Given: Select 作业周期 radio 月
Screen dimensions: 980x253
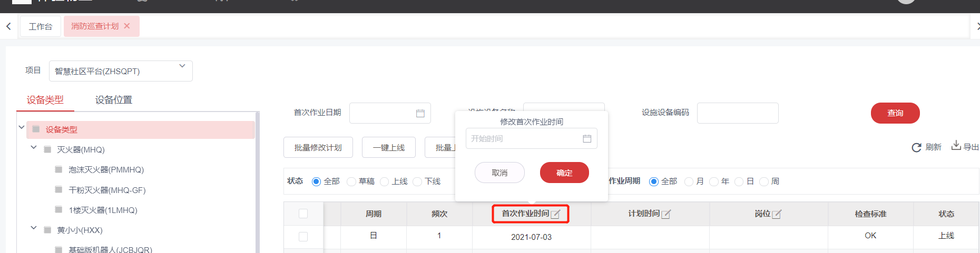Looking at the screenshot, I should click(689, 181).
